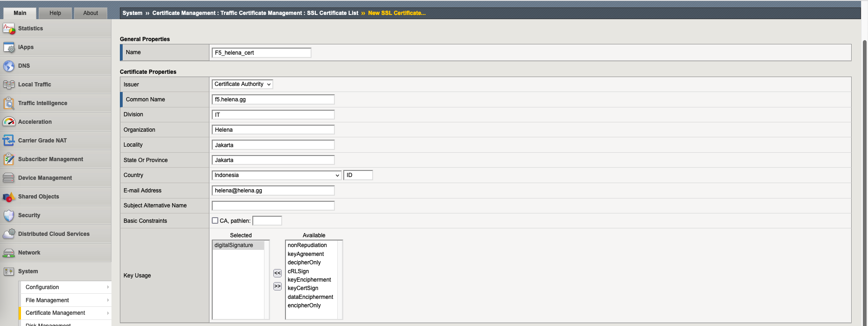Open the Security shield icon

tap(9, 215)
